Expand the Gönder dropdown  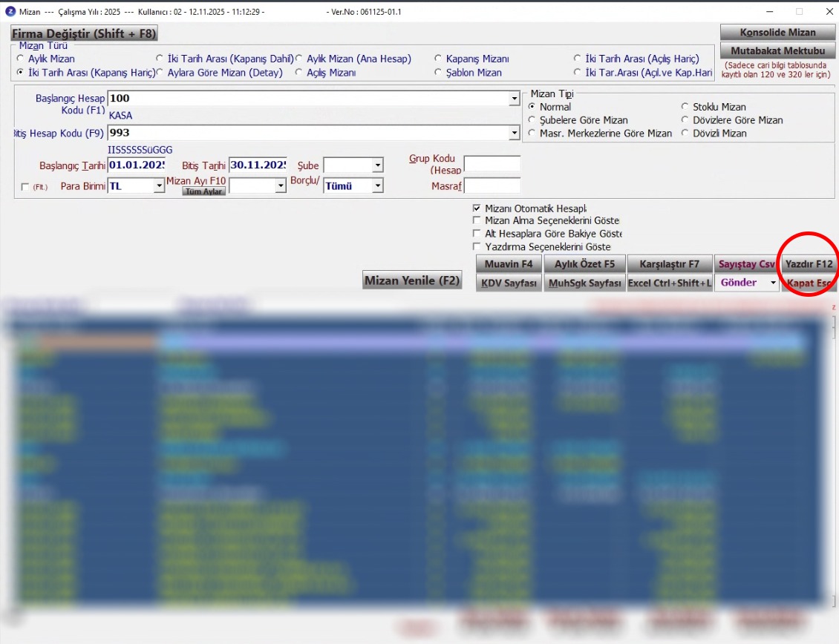(x=772, y=283)
